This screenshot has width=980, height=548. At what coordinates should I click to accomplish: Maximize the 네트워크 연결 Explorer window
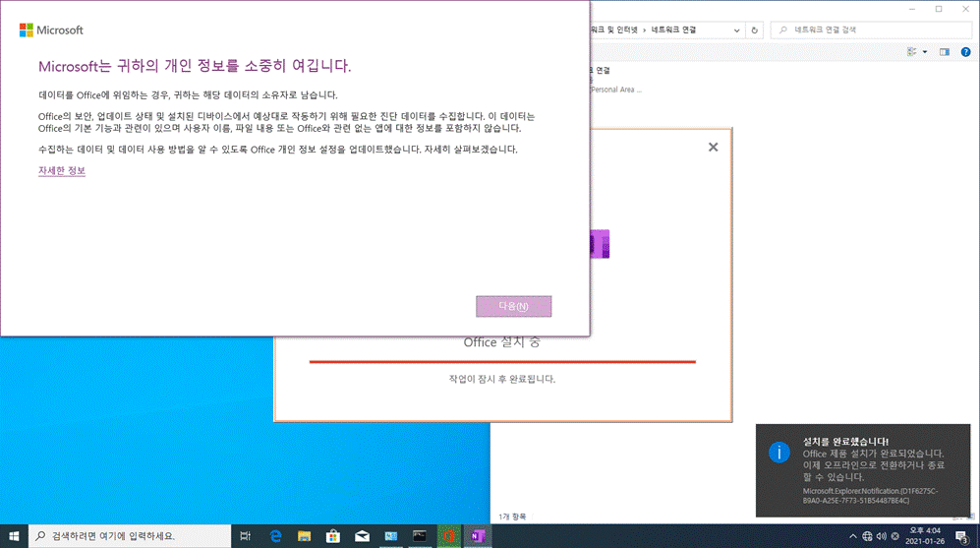pyautogui.click(x=939, y=9)
